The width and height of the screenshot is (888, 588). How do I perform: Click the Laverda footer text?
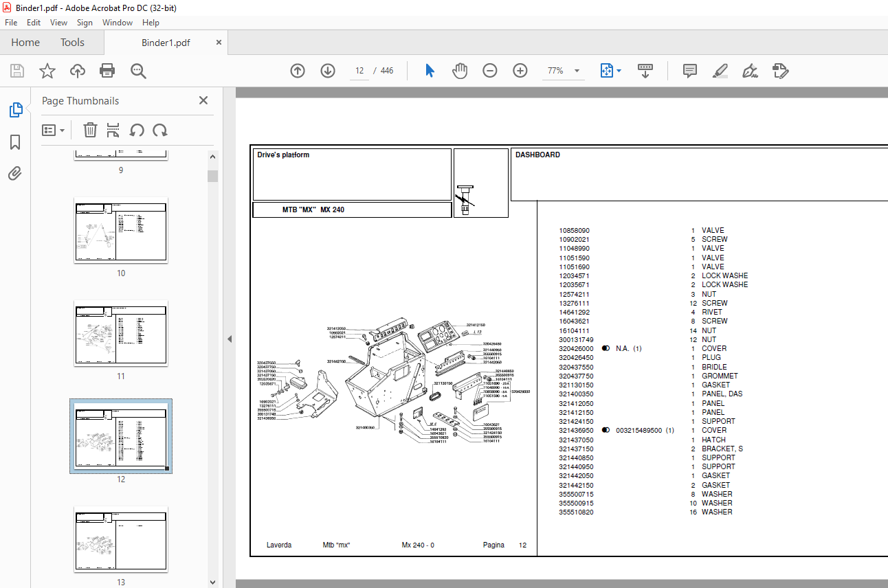279,545
